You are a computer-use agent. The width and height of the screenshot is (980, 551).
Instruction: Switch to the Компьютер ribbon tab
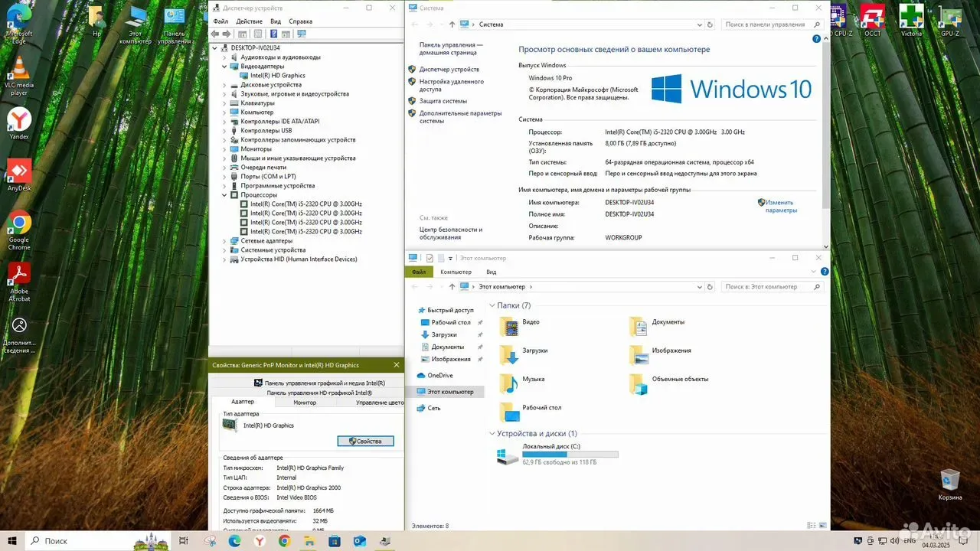(x=456, y=272)
